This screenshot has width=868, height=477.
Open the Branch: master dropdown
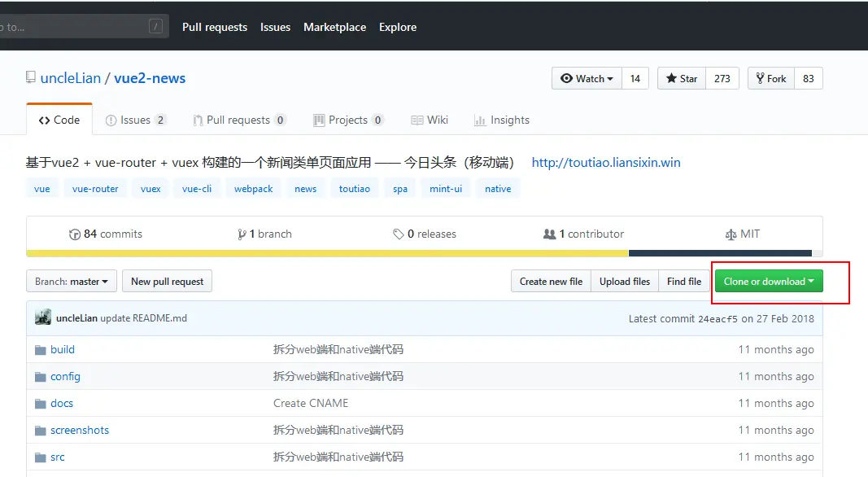72,282
